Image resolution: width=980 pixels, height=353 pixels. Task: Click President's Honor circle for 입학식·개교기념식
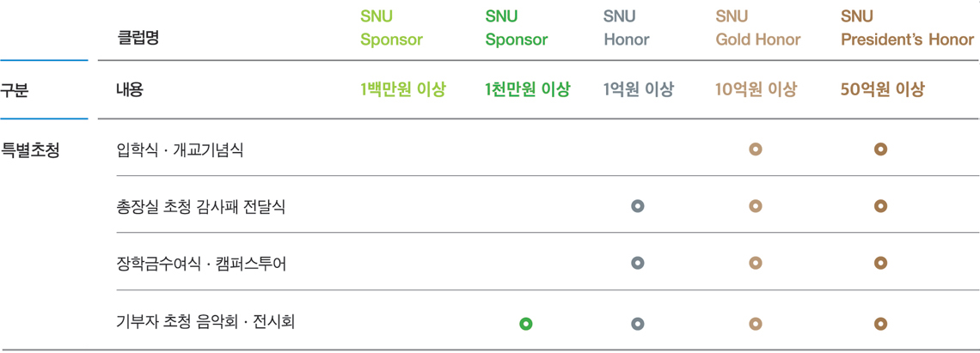point(880,150)
